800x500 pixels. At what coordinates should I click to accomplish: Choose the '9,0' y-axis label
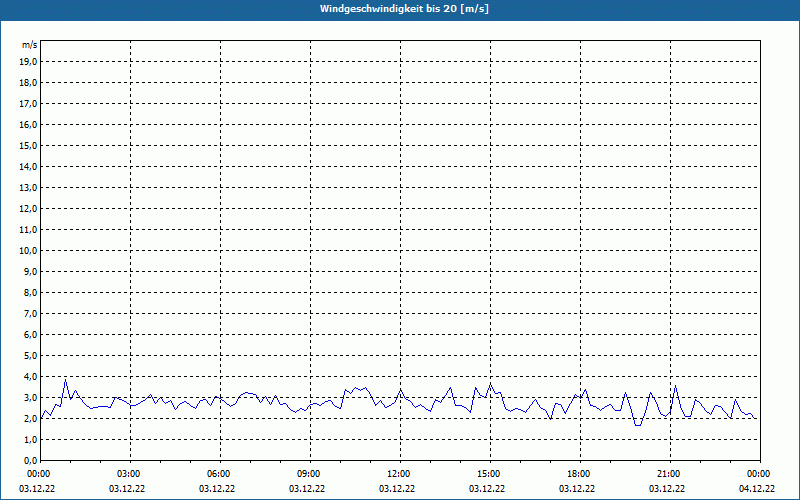(x=31, y=271)
